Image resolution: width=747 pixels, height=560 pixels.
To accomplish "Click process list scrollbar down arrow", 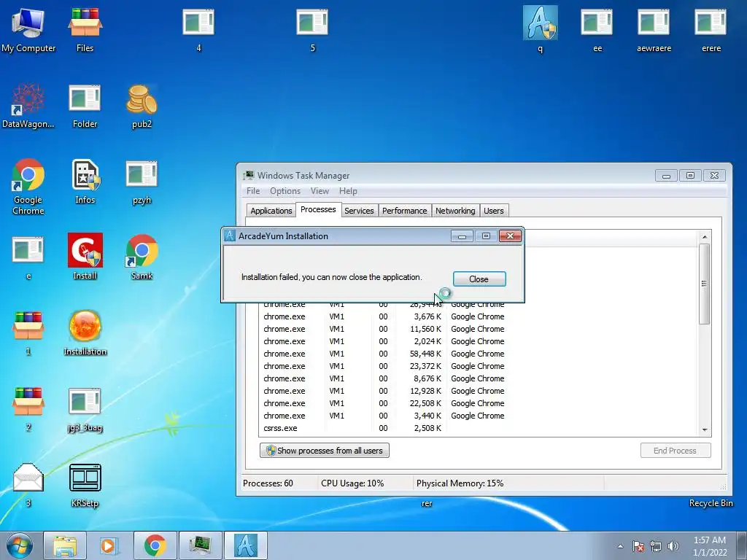I will pyautogui.click(x=705, y=430).
